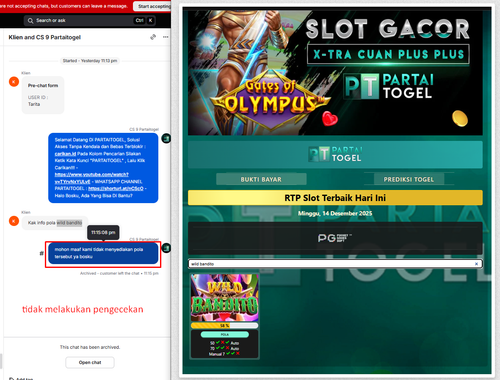Click the link icon beside chat title
Screen dimensions: 500x380
153,37
